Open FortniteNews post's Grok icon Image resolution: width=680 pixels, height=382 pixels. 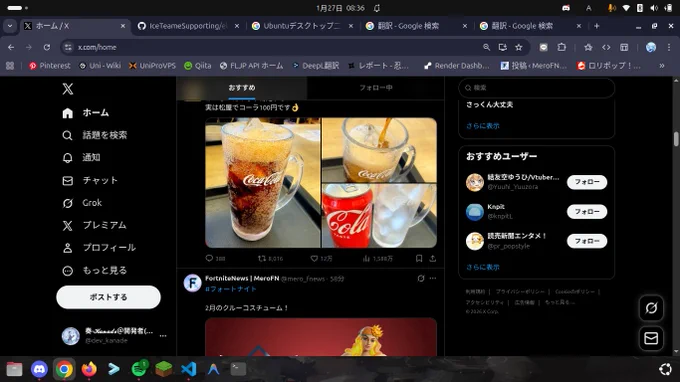tap(421, 278)
